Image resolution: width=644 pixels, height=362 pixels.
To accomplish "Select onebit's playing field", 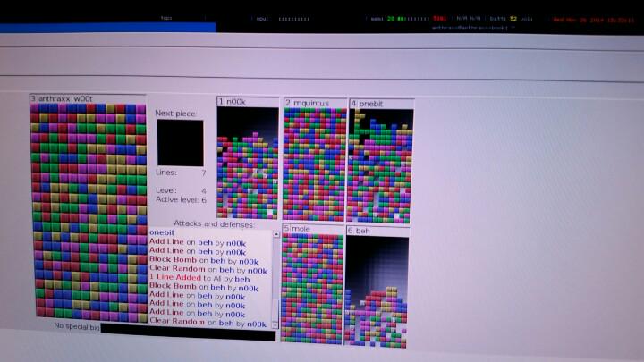I will (x=380, y=166).
